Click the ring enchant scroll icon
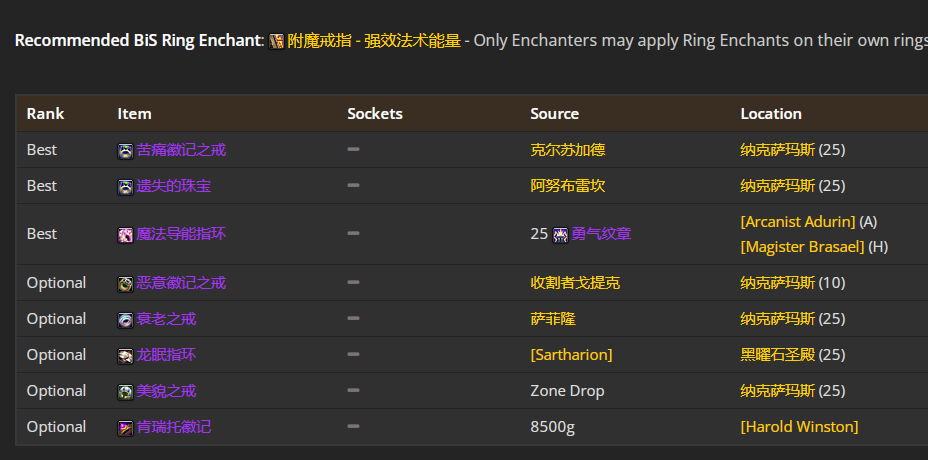Screen dimensions: 928x460 click(x=276, y=41)
